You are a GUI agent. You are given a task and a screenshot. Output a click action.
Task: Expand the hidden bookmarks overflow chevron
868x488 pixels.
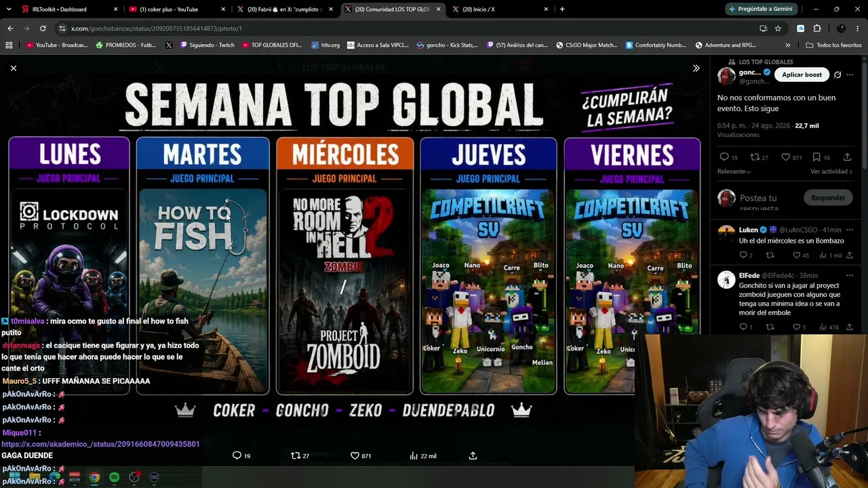(x=787, y=45)
